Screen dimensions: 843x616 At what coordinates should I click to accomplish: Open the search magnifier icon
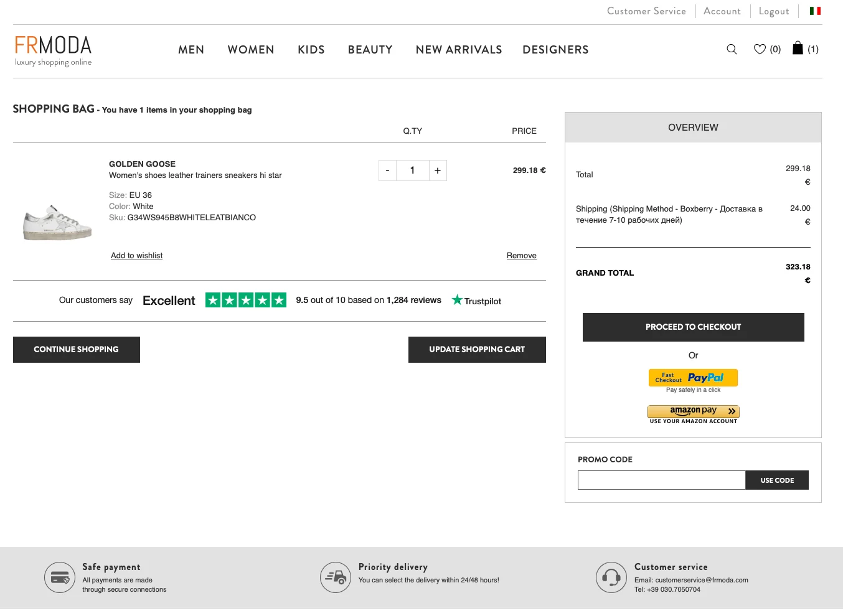[732, 49]
